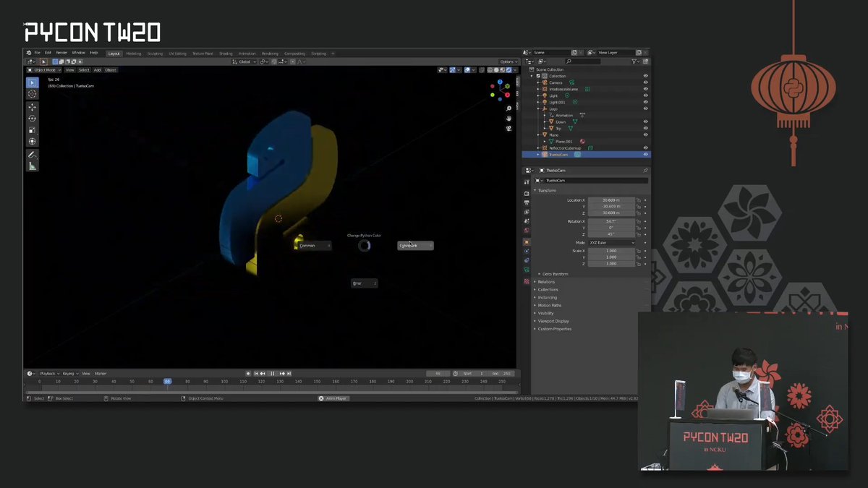This screenshot has height=488, width=868.
Task: Choose the Error pie menu option
Action: (x=364, y=283)
